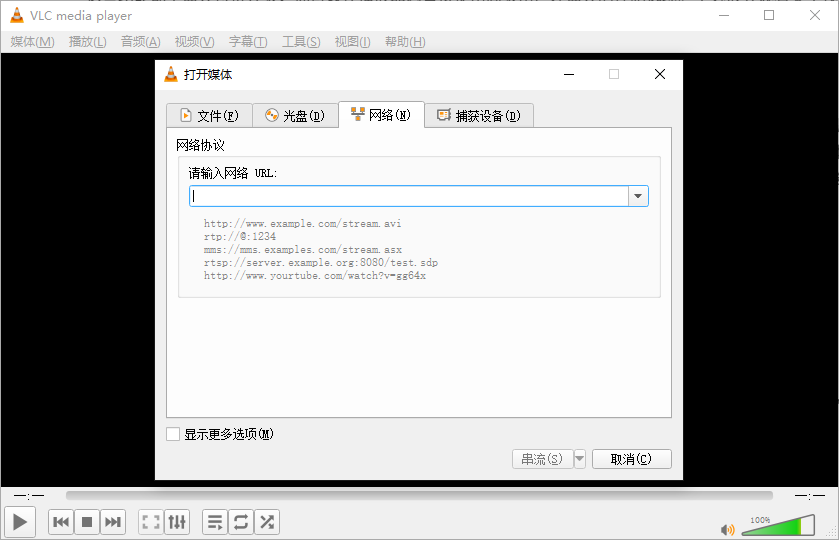Viewport: 839px width, 540px height.
Task: Adjust the volume slider at 100%
Action: (778, 526)
